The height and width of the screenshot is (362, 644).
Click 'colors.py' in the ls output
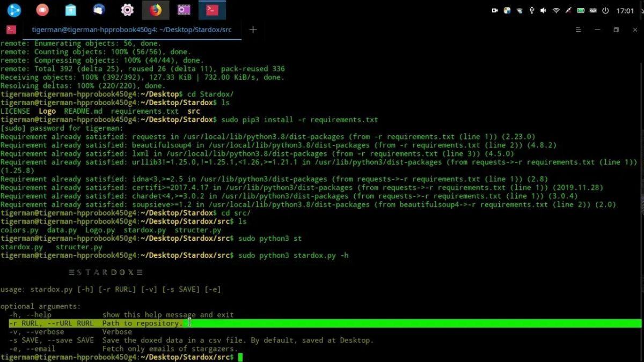coord(19,230)
